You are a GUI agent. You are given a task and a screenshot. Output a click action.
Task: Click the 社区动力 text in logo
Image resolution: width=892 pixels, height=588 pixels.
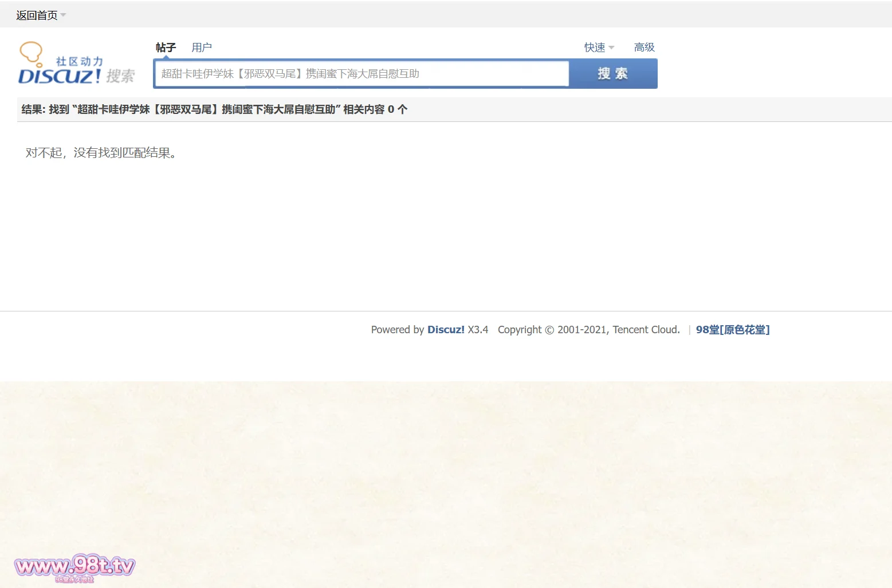click(79, 61)
